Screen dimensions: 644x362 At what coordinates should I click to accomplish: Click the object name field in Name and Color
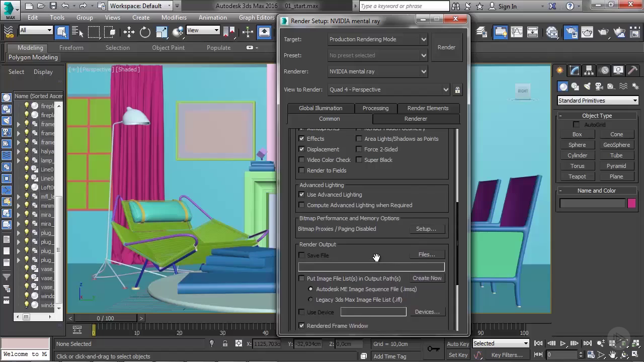(x=593, y=203)
